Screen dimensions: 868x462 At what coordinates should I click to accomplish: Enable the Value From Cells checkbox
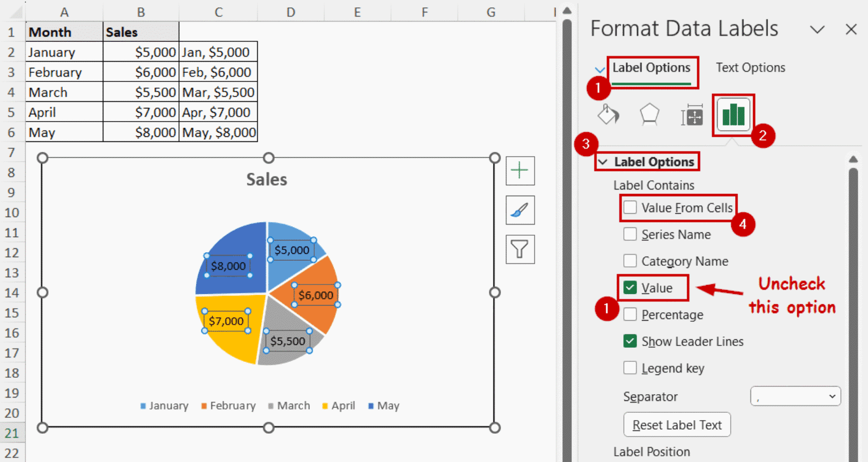point(630,208)
